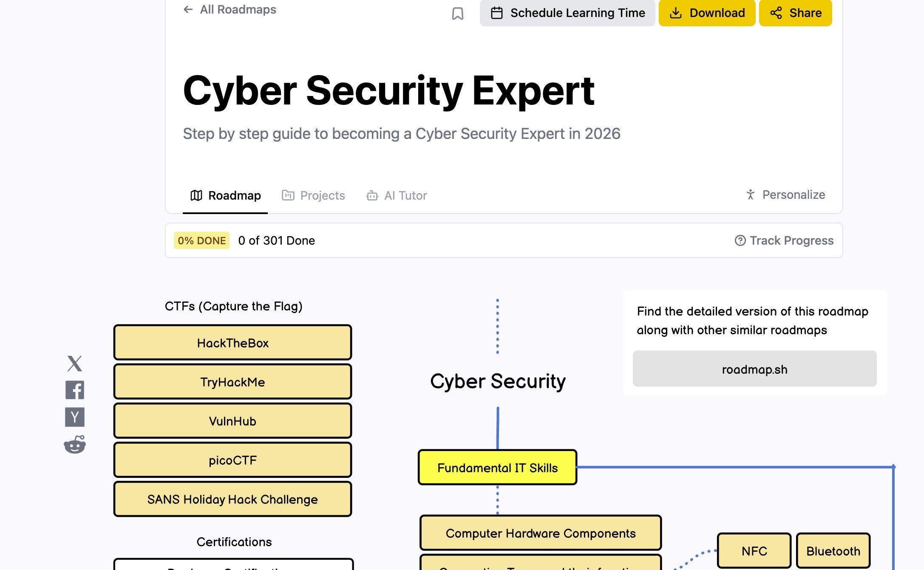Click the 0% DONE badge
The image size is (924, 570).
click(202, 240)
